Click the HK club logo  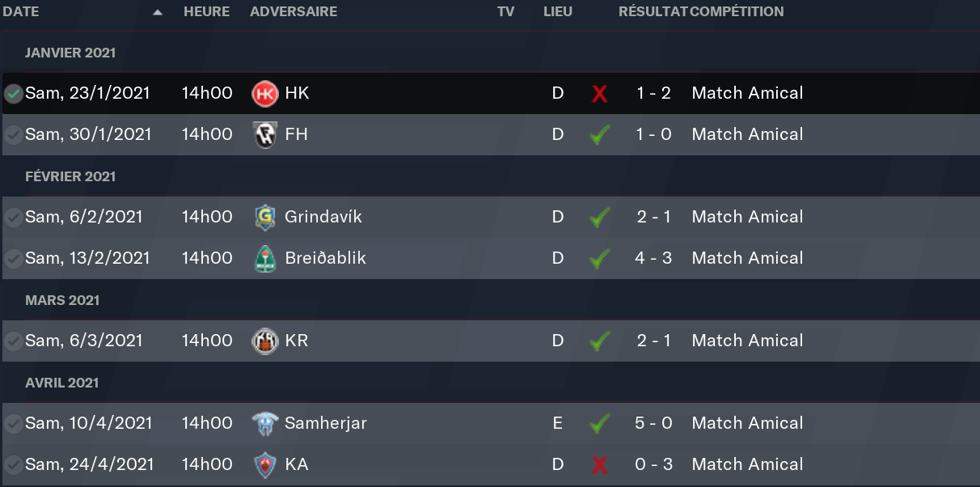[265, 94]
